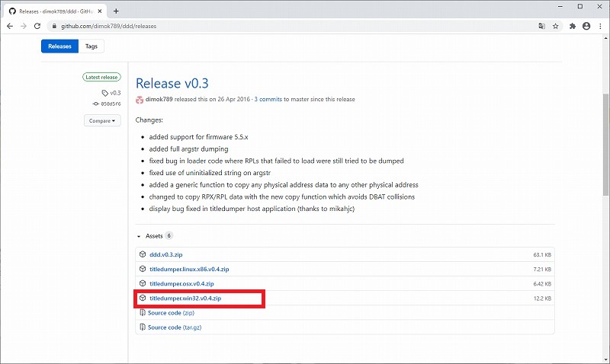
Task: Select the Releases GitHub tab
Action: pos(56,11)
